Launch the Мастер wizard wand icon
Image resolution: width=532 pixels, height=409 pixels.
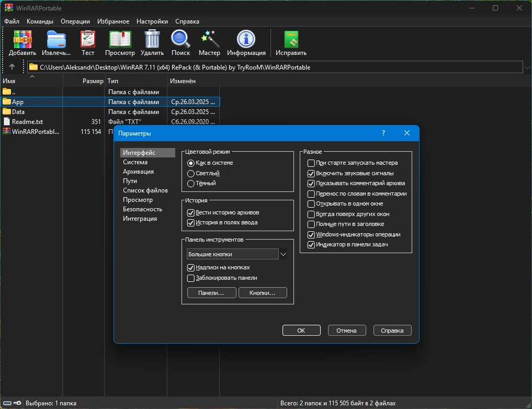coord(209,39)
